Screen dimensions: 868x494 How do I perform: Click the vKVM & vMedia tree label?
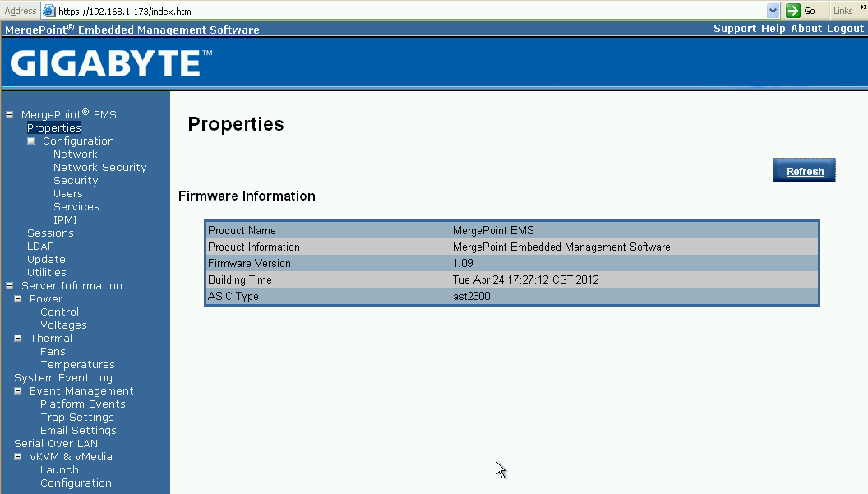pyautogui.click(x=71, y=457)
